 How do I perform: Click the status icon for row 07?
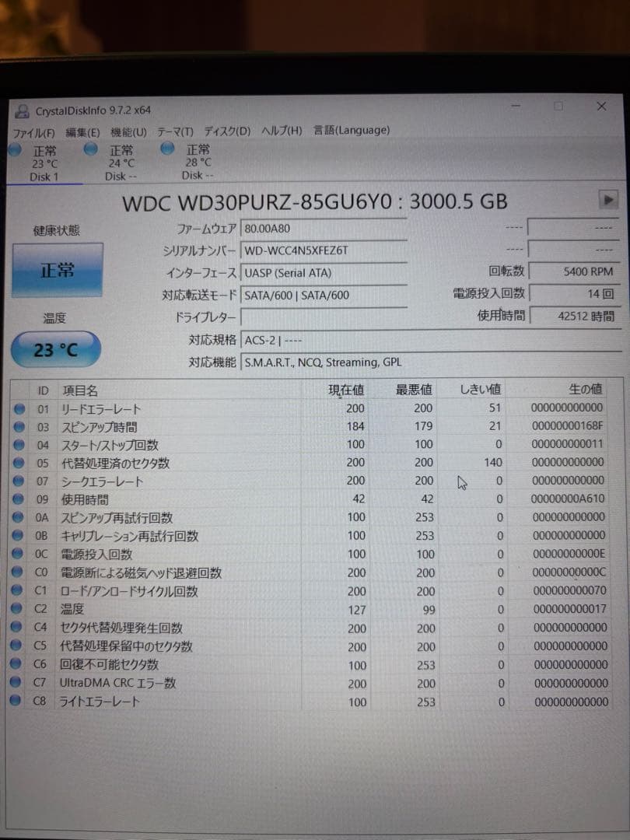click(18, 481)
